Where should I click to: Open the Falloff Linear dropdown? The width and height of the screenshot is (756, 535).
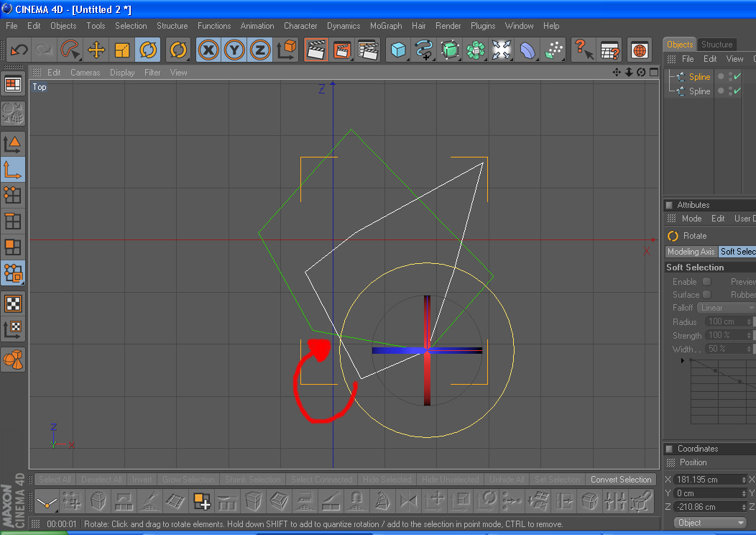pos(726,307)
